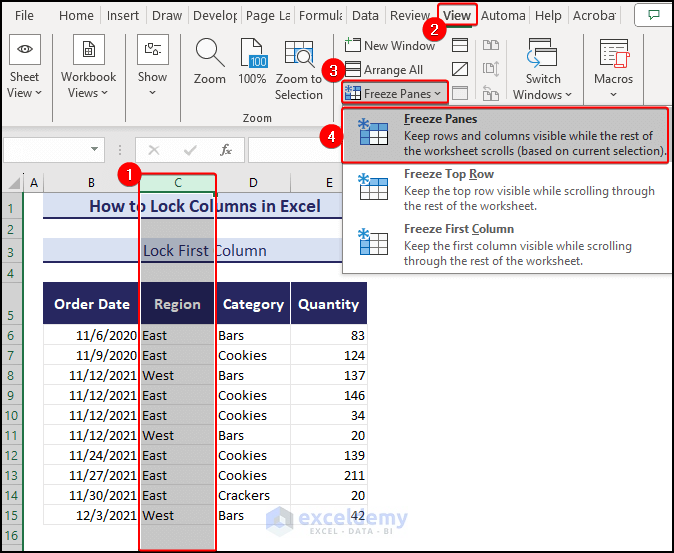Click Synchronous Scrolling icon
The height and width of the screenshot is (553, 674).
pyautogui.click(x=491, y=69)
